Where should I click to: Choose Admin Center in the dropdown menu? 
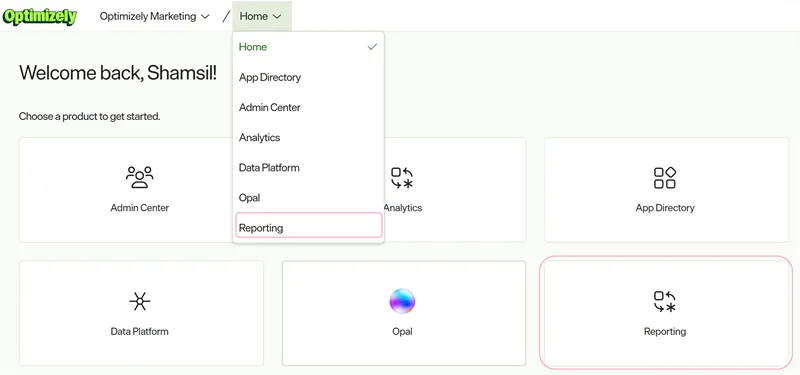308,108
